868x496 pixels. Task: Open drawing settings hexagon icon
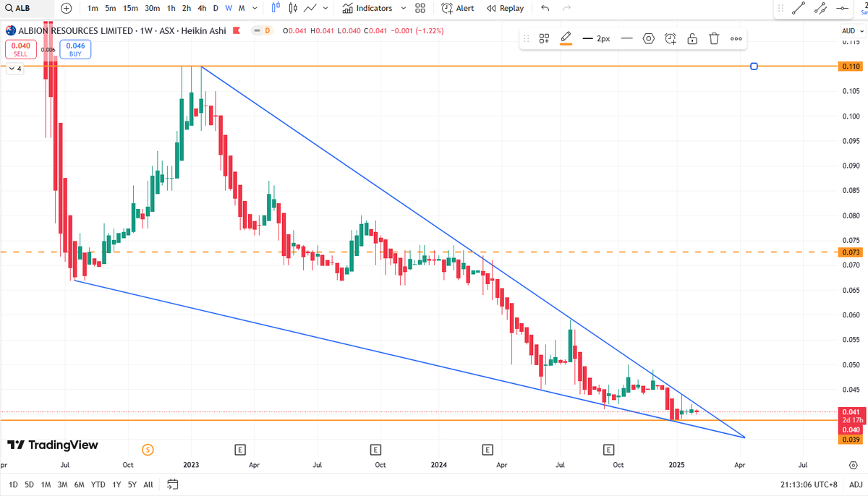pos(649,38)
